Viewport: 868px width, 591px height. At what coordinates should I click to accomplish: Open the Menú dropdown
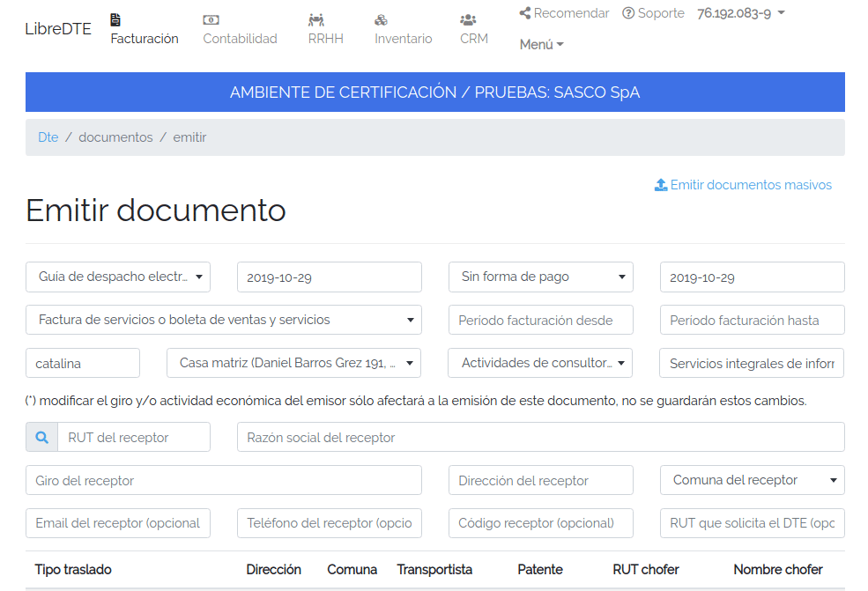[x=539, y=43]
